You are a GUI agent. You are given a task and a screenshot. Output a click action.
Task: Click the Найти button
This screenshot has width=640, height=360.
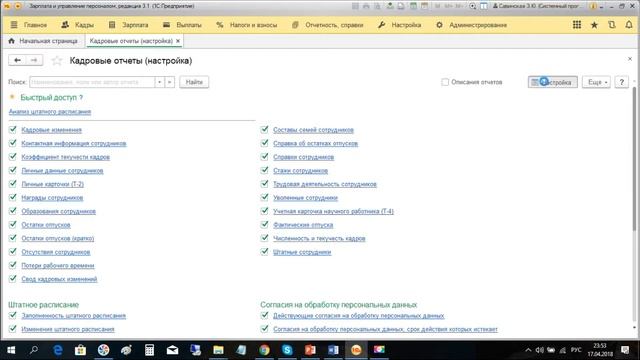coord(194,82)
